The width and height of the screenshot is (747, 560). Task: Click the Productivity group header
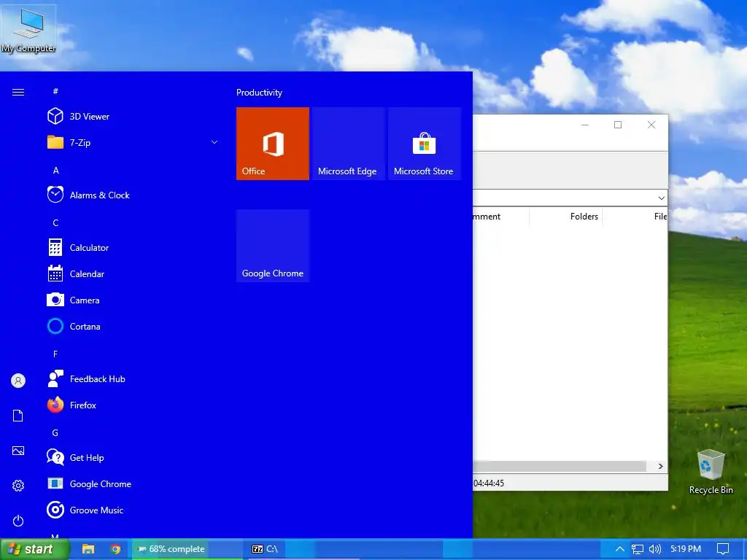tap(259, 93)
